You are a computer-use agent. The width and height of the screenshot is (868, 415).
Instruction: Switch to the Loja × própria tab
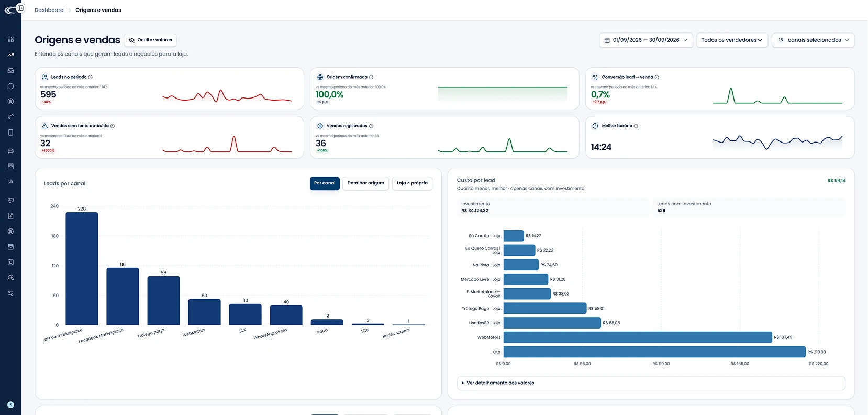tap(412, 183)
